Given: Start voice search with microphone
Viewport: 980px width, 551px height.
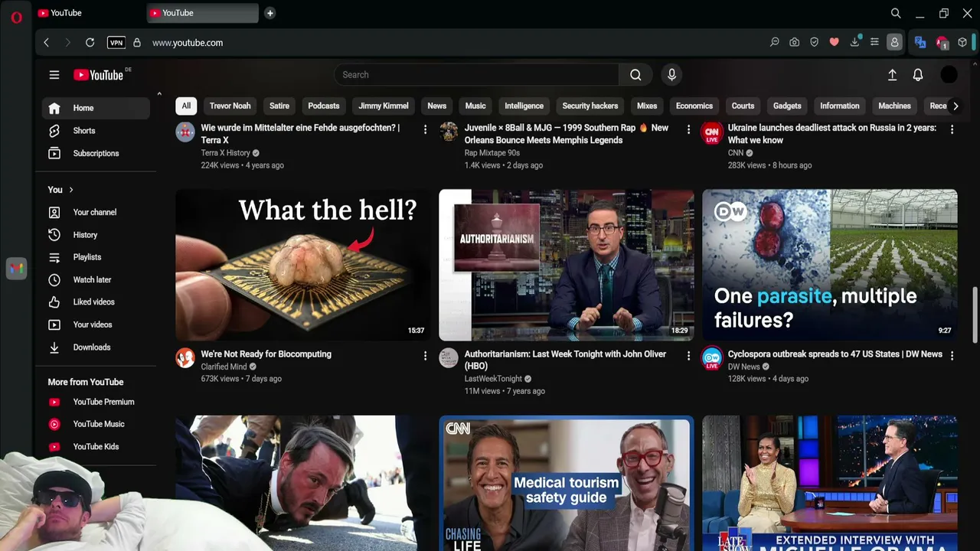Looking at the screenshot, I should 671,75.
